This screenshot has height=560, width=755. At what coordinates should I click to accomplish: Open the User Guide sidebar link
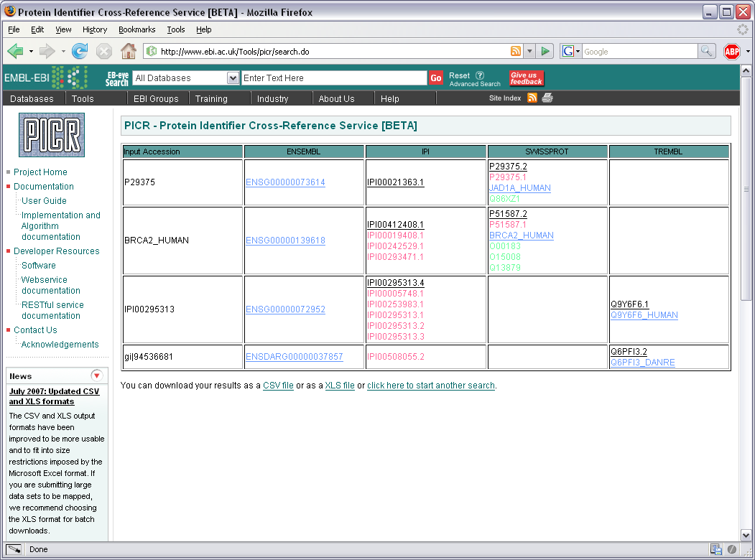[44, 200]
